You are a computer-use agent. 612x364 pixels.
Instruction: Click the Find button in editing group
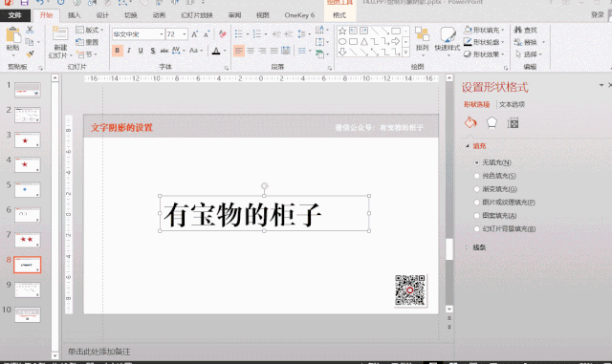(x=526, y=30)
